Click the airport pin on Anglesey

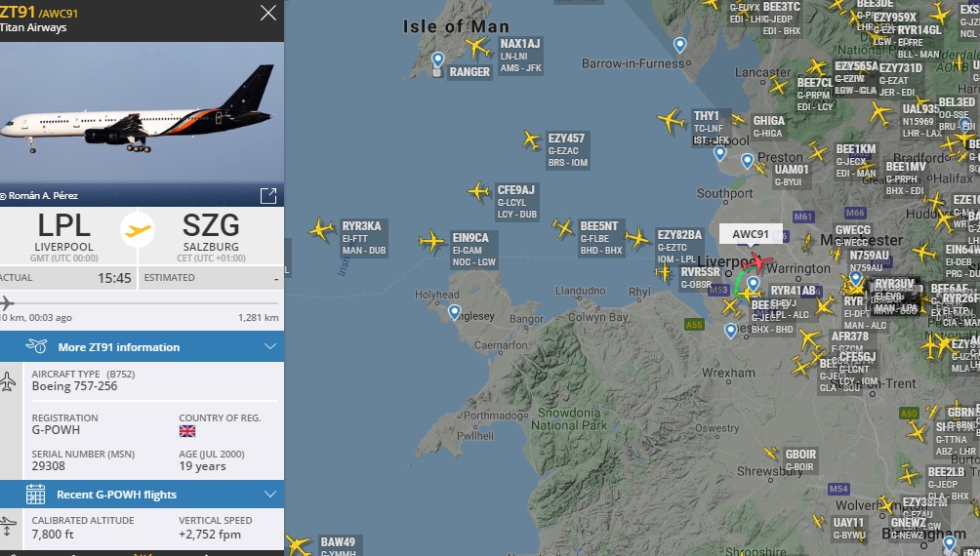(455, 312)
